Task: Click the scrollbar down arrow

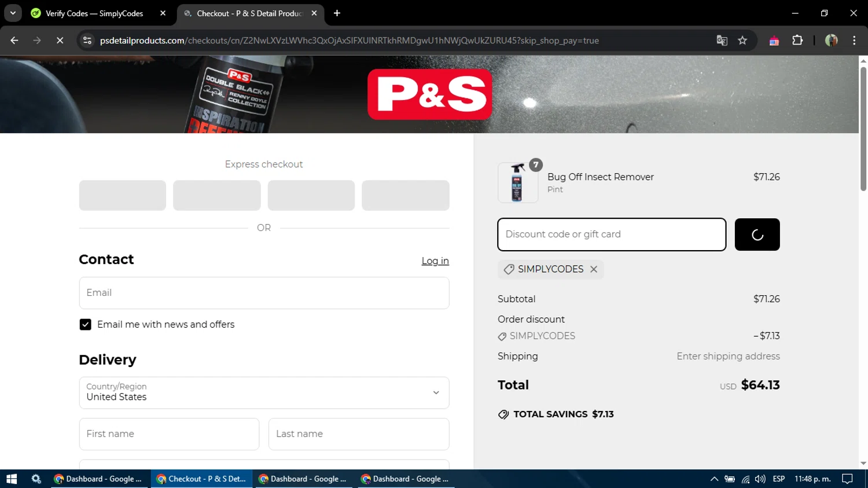Action: point(863,464)
